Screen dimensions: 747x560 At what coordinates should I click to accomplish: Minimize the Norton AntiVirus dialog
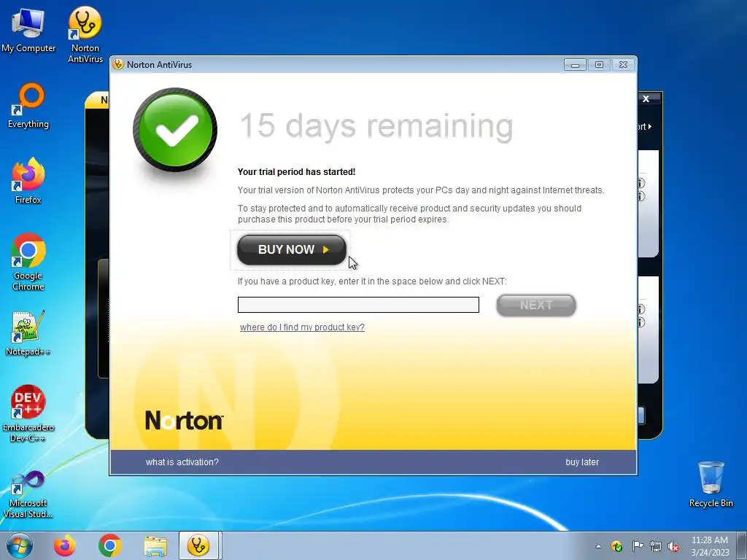[x=575, y=65]
